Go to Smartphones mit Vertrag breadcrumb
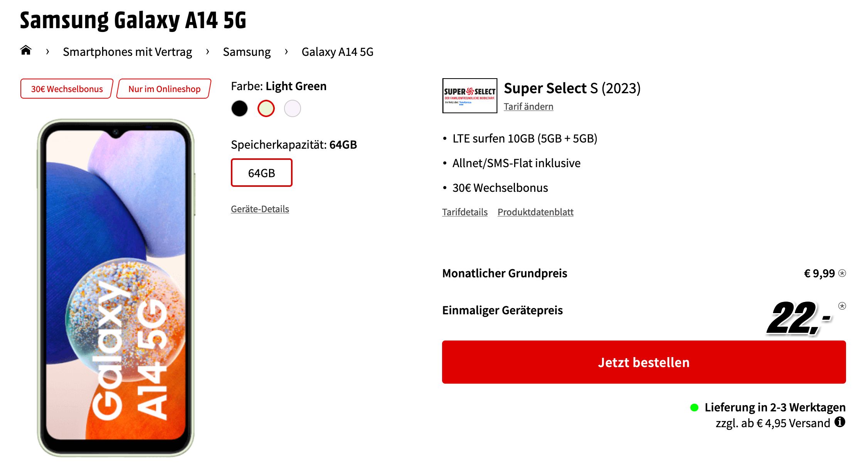Screen dimensions: 868x463 [x=127, y=52]
